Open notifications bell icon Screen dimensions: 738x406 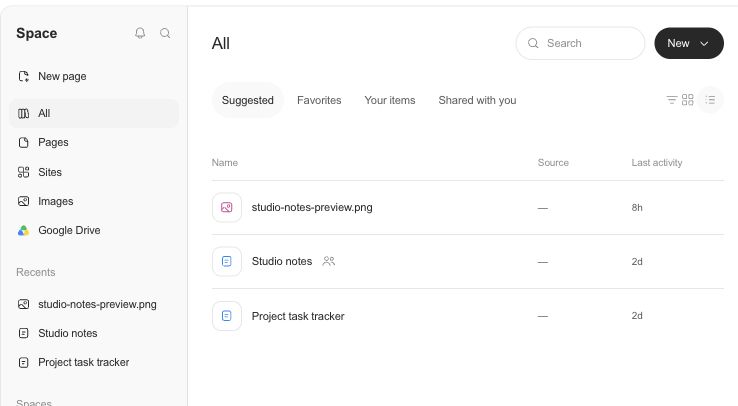pyautogui.click(x=140, y=33)
